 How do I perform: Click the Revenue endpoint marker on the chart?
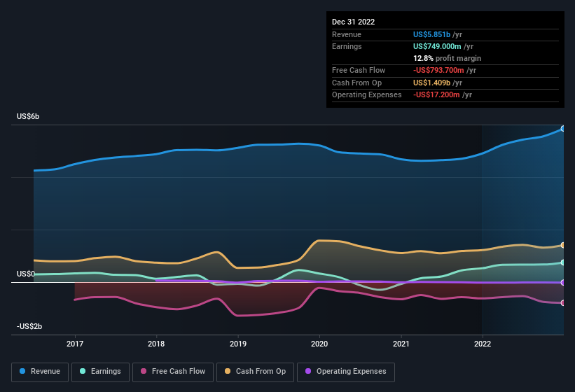tap(562, 129)
